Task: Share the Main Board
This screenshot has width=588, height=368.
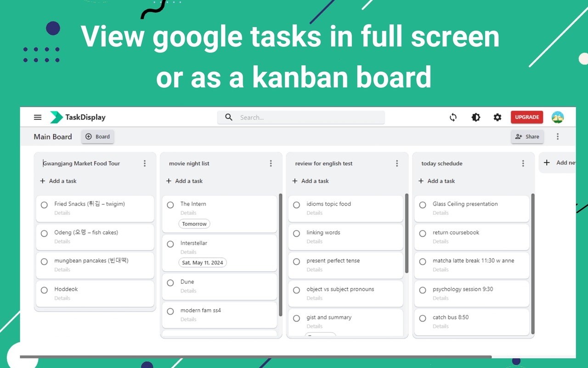Action: (527, 137)
